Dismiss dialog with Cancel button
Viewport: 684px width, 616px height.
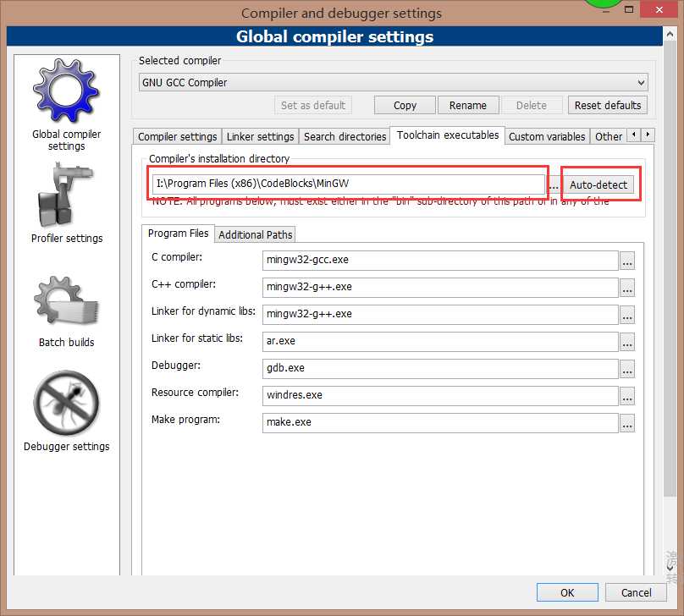click(636, 592)
